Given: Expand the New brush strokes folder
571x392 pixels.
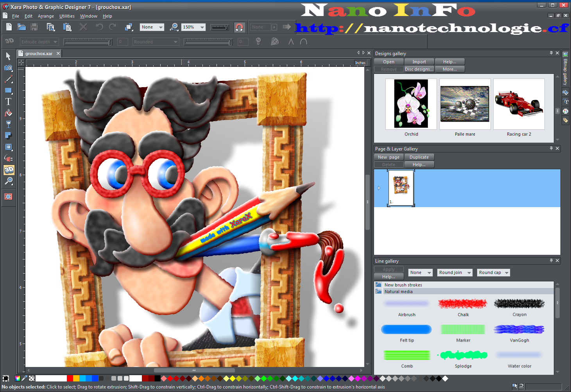Looking at the screenshot, I should (378, 285).
